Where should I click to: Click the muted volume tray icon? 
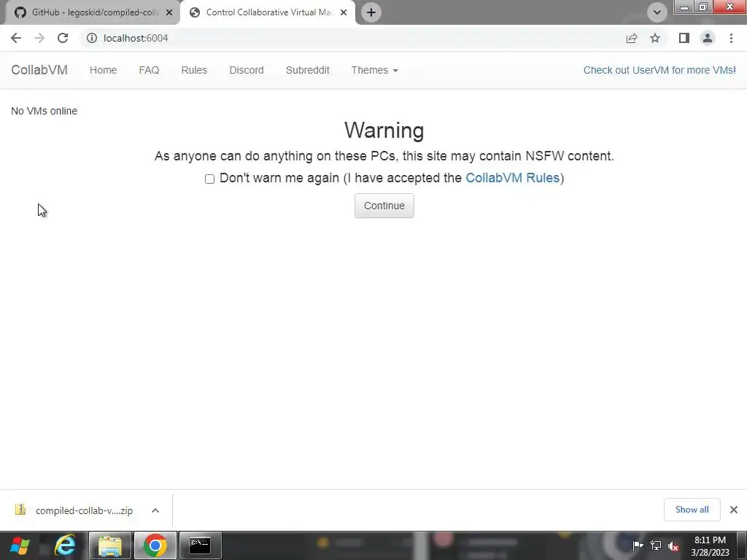(673, 545)
